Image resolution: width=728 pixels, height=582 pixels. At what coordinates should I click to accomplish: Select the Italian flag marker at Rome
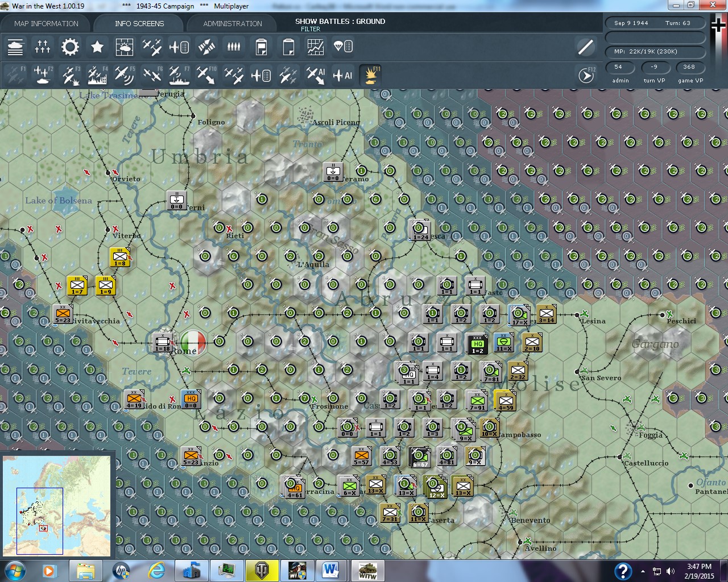pyautogui.click(x=193, y=342)
